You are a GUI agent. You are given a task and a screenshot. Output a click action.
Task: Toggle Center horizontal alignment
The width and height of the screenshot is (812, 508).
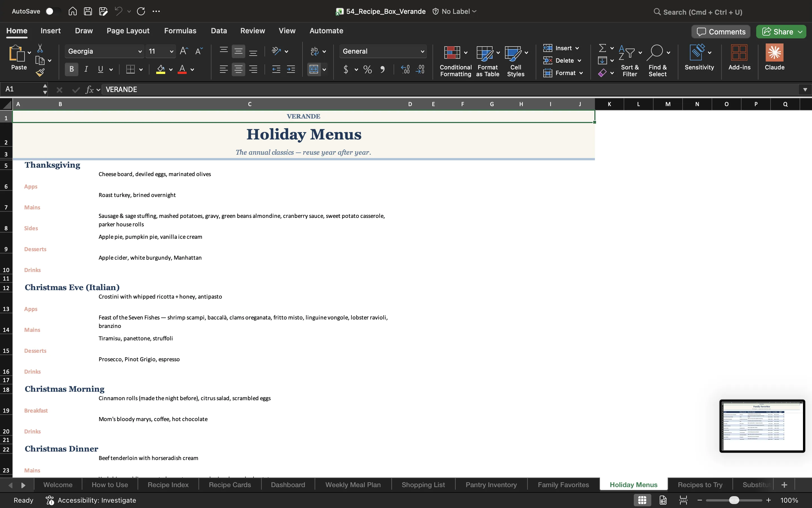coord(238,69)
